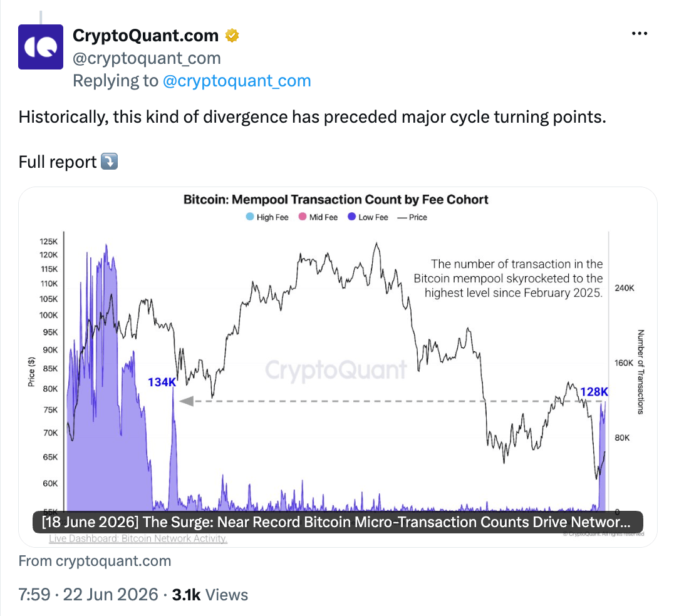674x616 pixels.
Task: Click the 22 Jun 2026 timestamp
Action: pos(111,595)
